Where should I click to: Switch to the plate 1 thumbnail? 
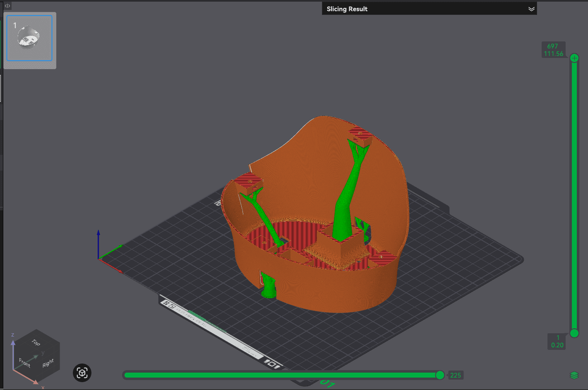pyautogui.click(x=29, y=39)
